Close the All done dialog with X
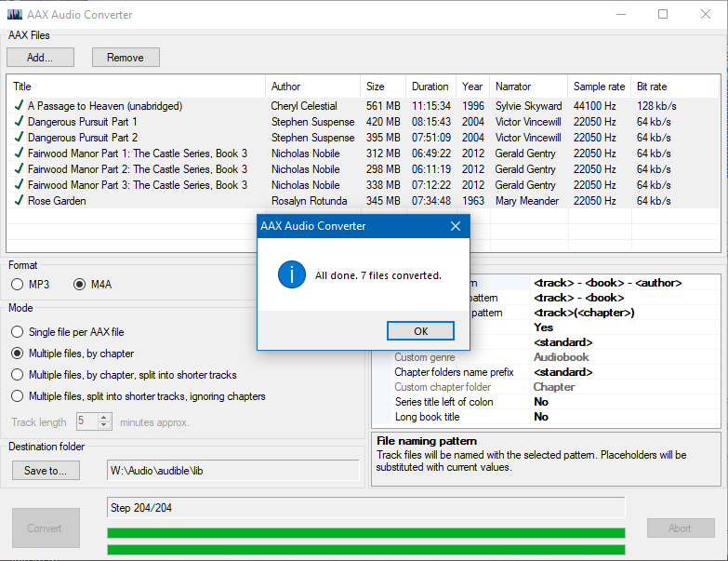 tap(456, 226)
